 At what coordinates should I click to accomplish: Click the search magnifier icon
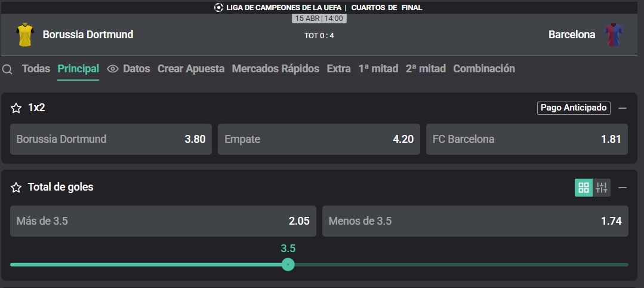[x=7, y=69]
